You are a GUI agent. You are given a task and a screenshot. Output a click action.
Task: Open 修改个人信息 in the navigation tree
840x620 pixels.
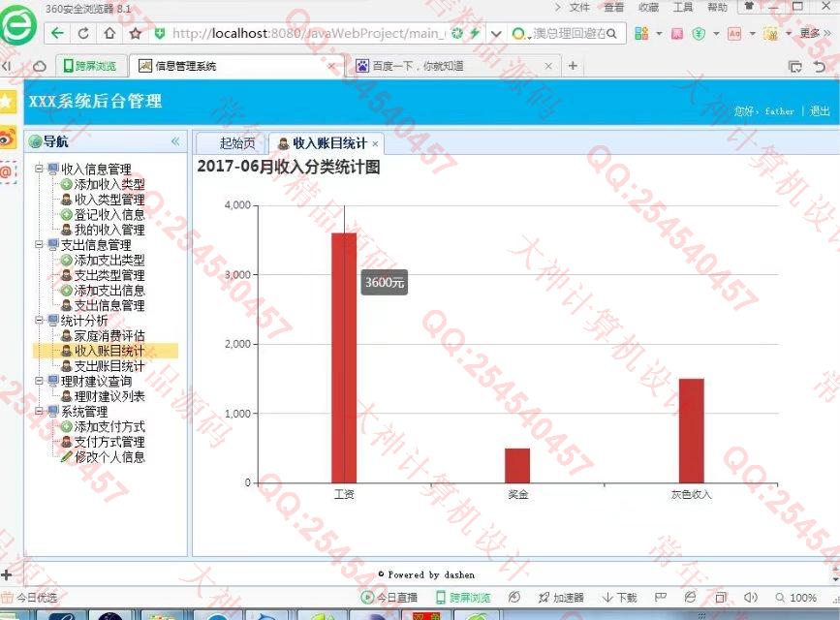pyautogui.click(x=109, y=456)
